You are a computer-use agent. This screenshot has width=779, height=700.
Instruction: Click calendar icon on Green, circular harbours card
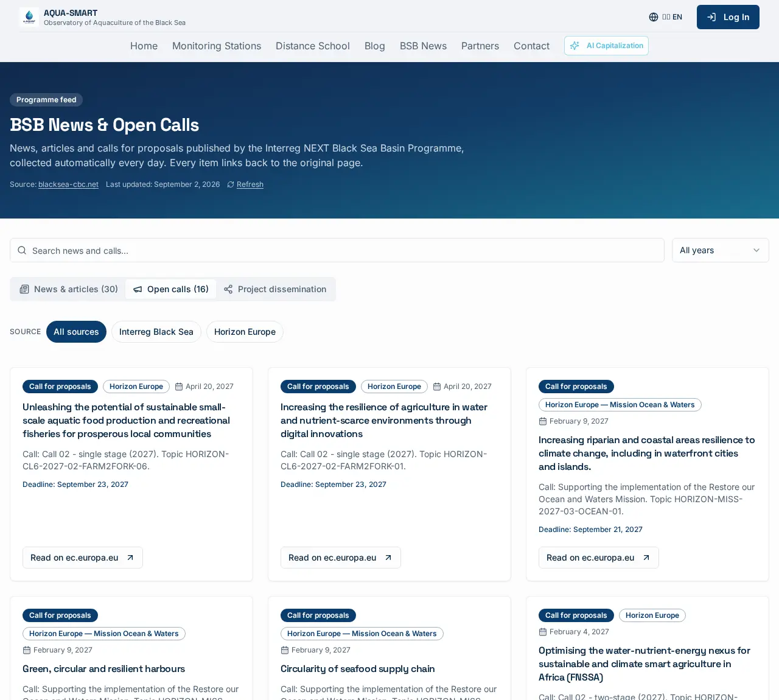(x=27, y=650)
